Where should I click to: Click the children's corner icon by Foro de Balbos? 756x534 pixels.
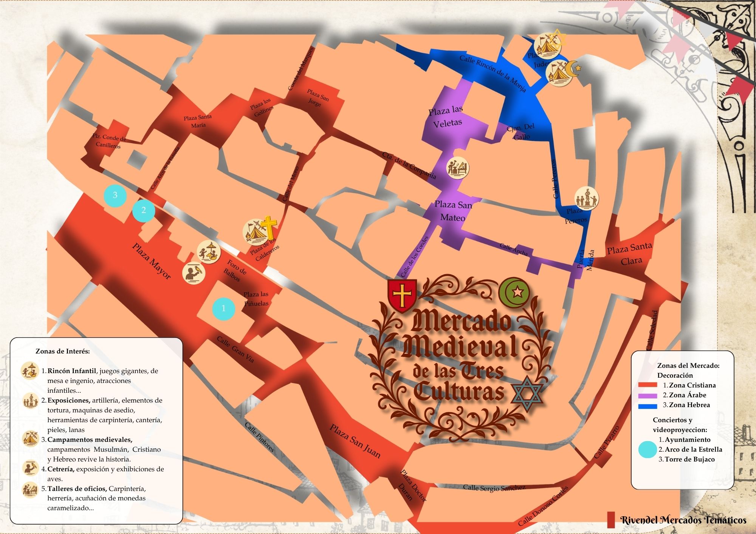(209, 252)
